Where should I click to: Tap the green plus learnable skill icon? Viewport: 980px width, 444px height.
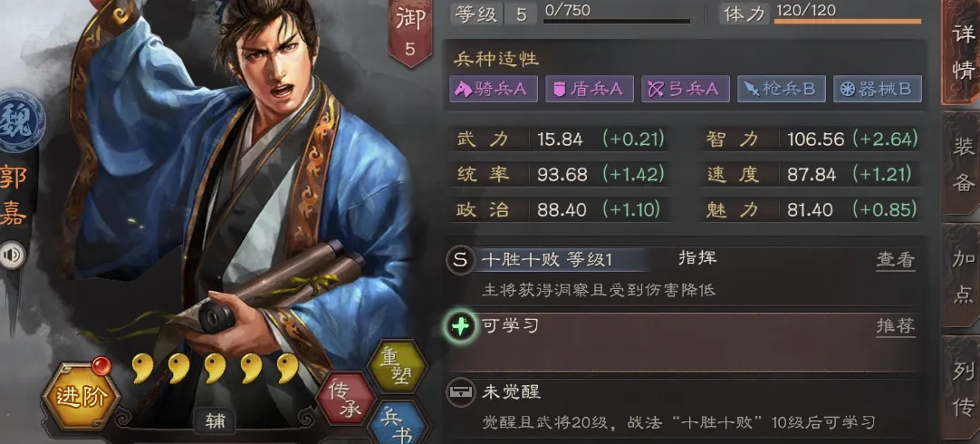tap(460, 326)
